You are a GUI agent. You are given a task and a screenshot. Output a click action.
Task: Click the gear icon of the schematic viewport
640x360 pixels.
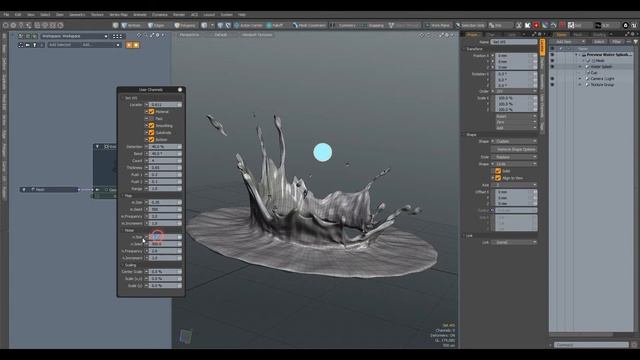157,36
